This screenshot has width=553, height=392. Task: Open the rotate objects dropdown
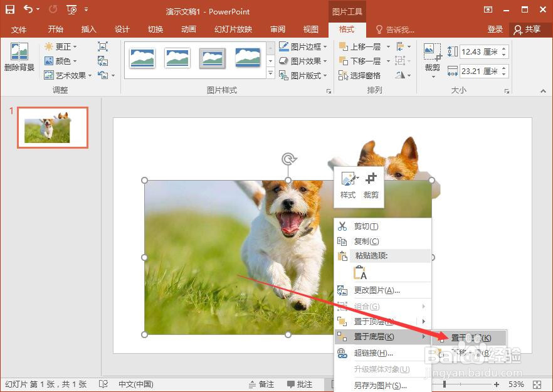404,75
